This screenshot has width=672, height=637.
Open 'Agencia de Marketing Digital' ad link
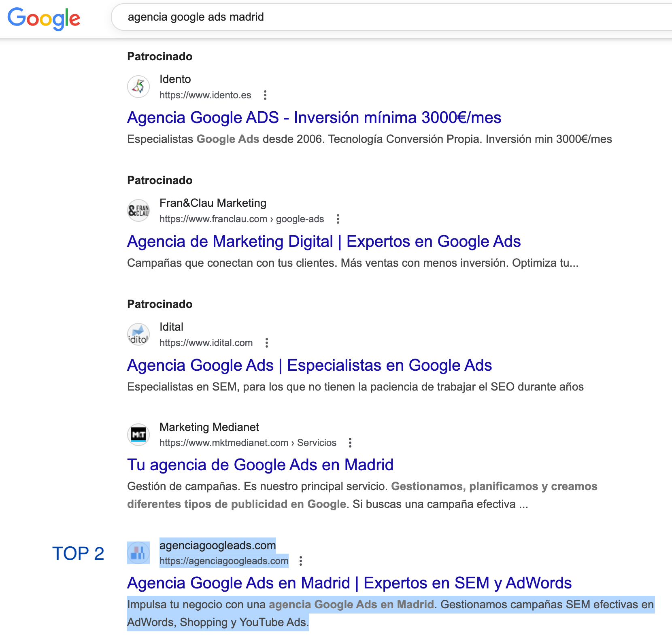323,242
